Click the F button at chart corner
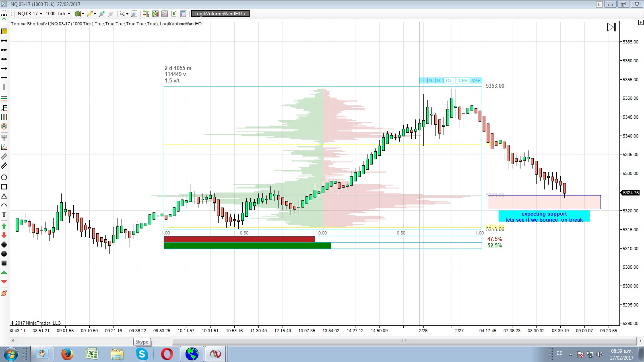 point(641,22)
